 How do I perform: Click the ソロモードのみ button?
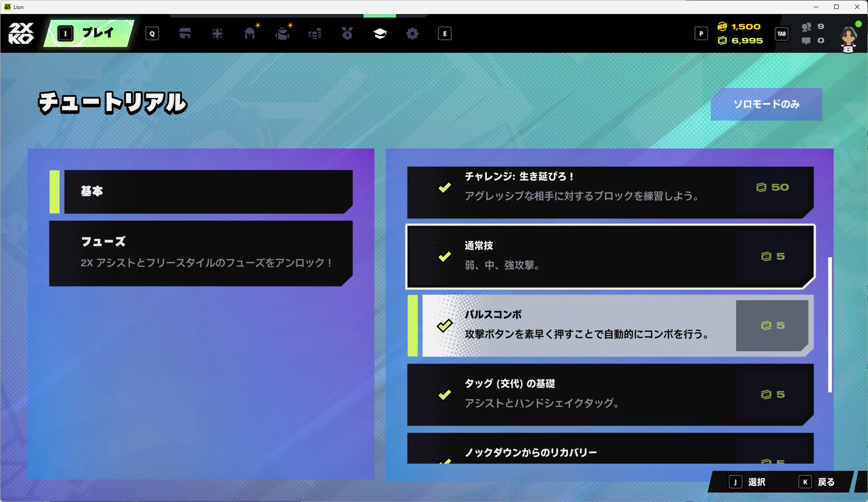[766, 104]
